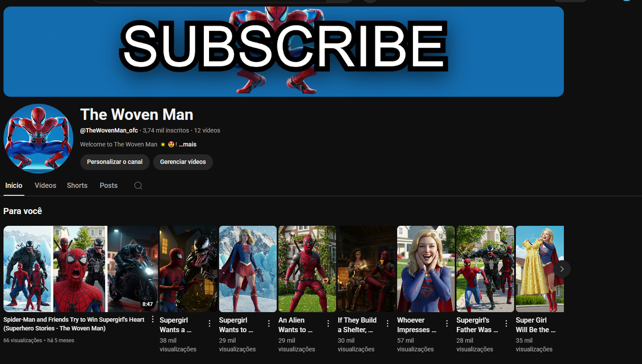Screen dimensions: 642x364
Task: Open the "Supergirl Wants to ..." video title
Action: [x=236, y=325]
